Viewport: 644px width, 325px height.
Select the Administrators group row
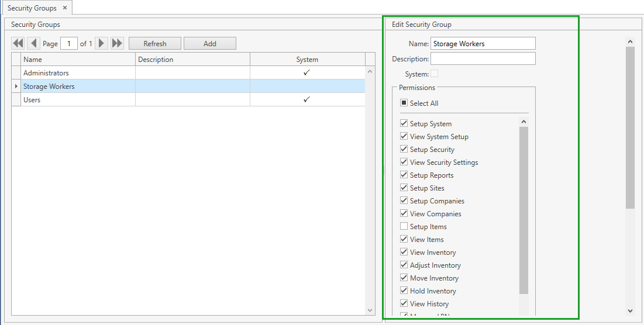[x=78, y=73]
